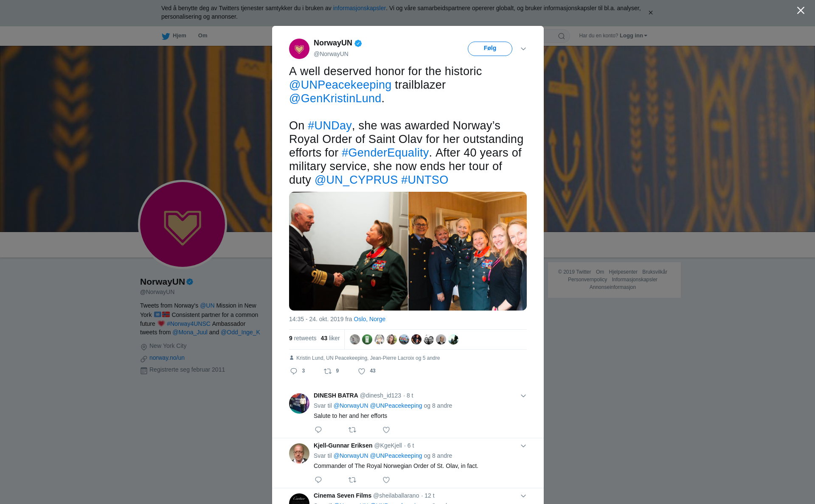Dismiss the cookie notice banner
Viewport: 815px width, 504px height.
point(650,13)
